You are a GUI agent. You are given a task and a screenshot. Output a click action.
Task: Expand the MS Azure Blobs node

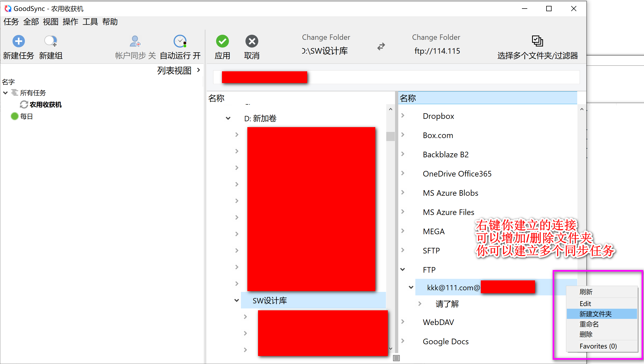(x=403, y=192)
